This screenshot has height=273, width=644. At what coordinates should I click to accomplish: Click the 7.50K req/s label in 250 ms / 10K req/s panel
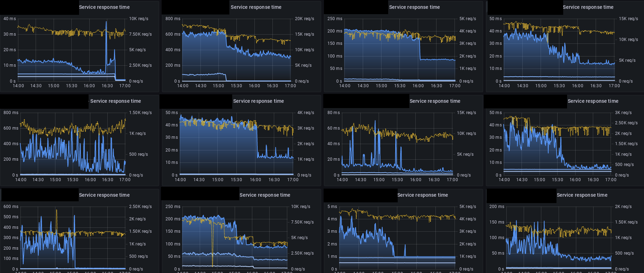pyautogui.click(x=302, y=222)
